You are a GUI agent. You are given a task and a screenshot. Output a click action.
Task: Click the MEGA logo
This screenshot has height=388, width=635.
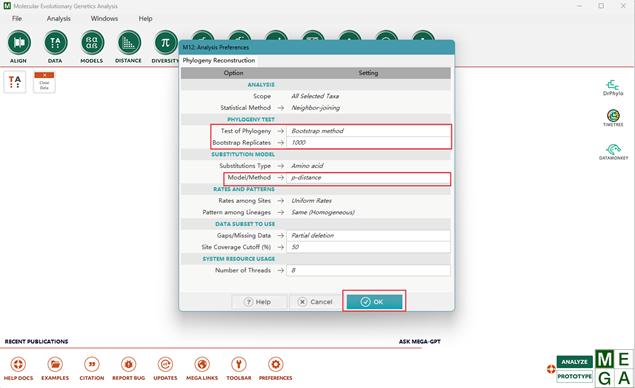click(x=614, y=369)
